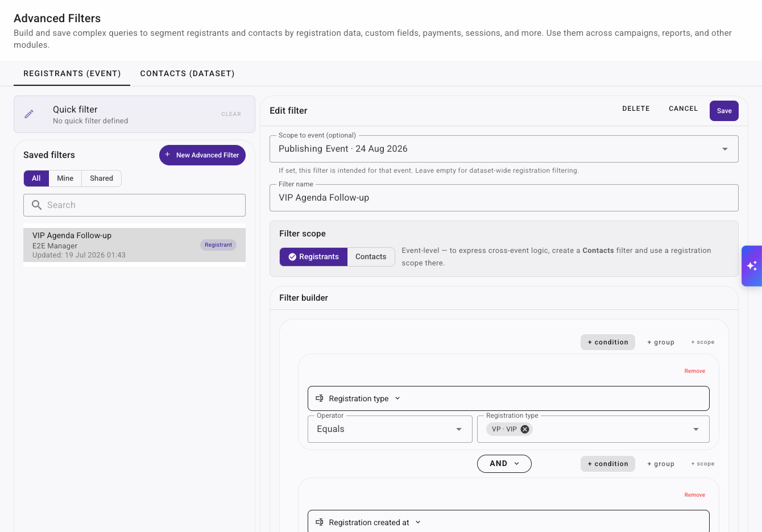Open the AND logical operator dropdown
The height and width of the screenshot is (532, 762).
tap(504, 464)
